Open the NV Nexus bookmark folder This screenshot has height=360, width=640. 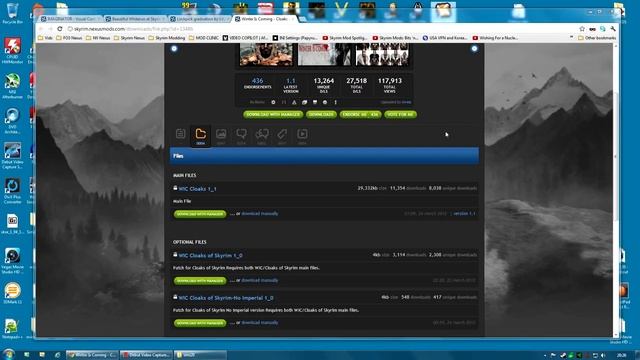(x=98, y=38)
